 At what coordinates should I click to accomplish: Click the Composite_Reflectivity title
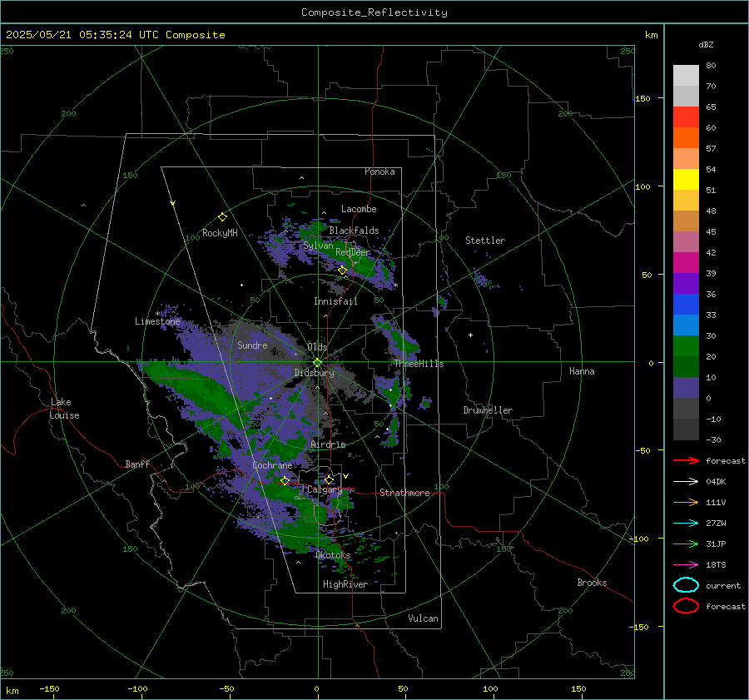point(374,12)
